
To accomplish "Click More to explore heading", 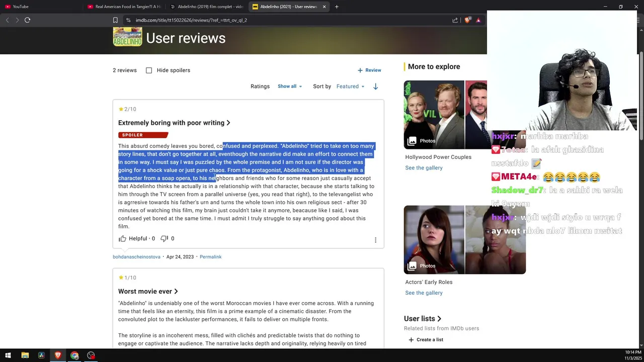I will point(434,66).
